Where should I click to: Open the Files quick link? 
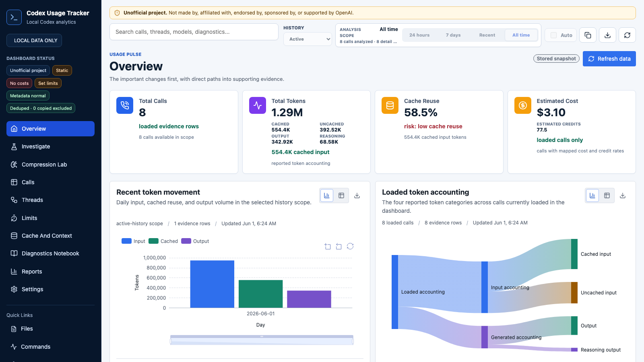pos(50,329)
